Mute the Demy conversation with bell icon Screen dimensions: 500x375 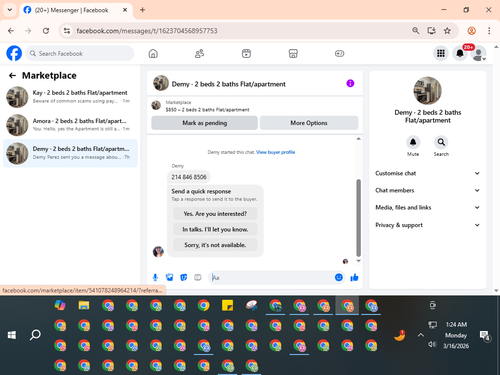[x=413, y=142]
